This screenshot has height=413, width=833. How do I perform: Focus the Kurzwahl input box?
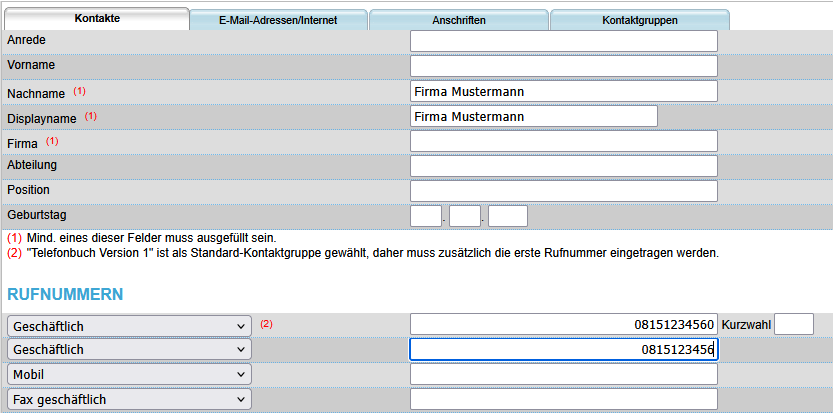794,324
